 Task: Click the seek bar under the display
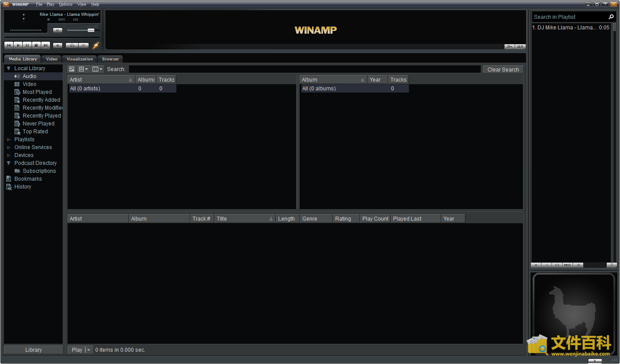click(x=52, y=37)
